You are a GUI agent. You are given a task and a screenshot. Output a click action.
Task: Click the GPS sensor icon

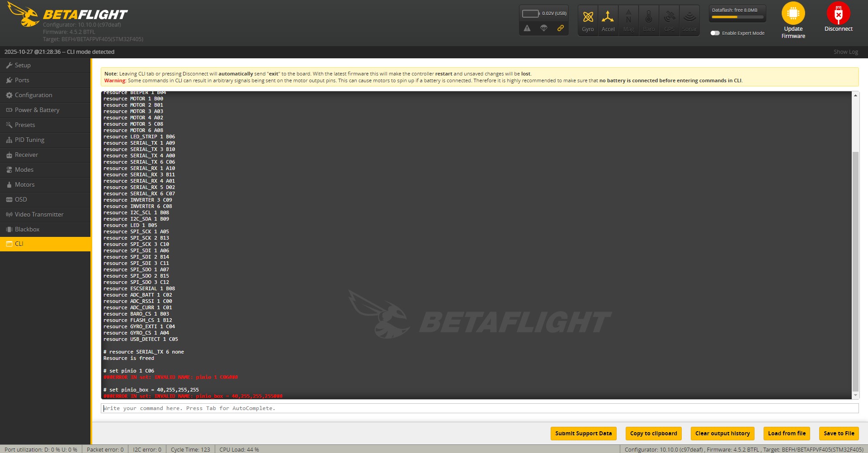coord(669,18)
